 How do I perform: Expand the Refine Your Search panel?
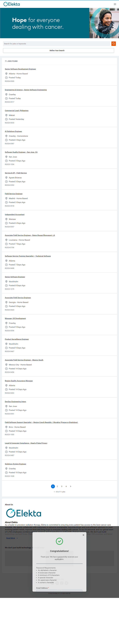(58, 50)
